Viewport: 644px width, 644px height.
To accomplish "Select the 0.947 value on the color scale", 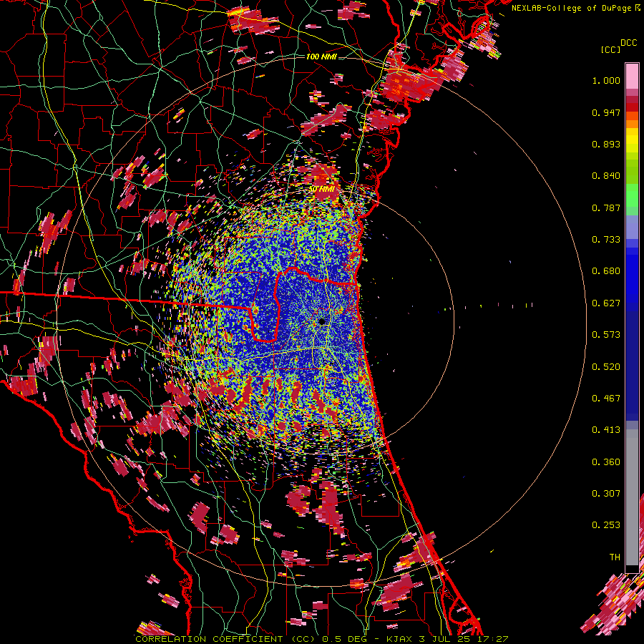I will pos(606,112).
